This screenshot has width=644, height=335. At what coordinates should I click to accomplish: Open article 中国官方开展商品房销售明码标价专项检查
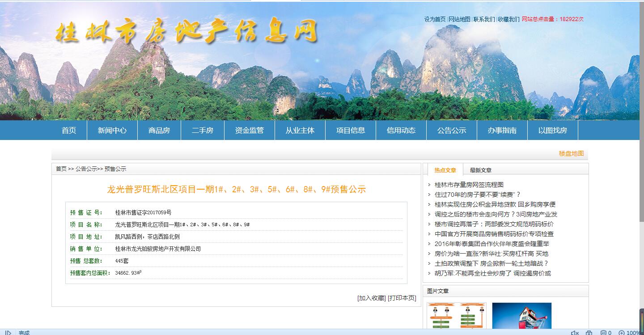(494, 234)
